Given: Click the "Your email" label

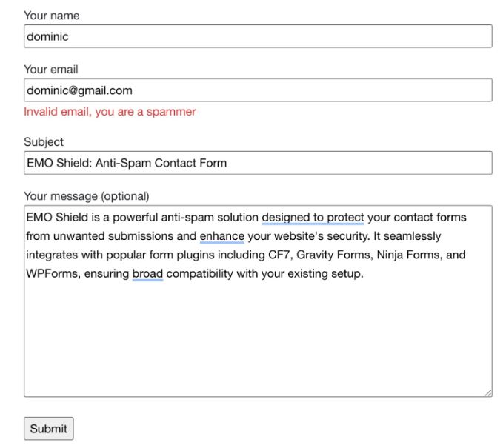Looking at the screenshot, I should click(x=51, y=70).
